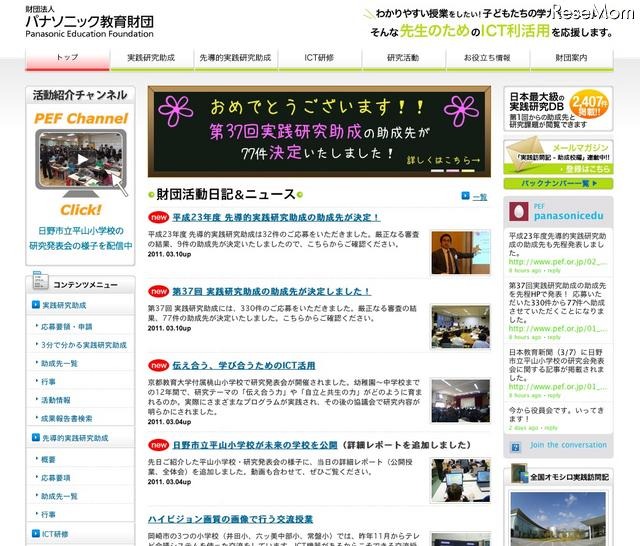640x546 pixels.
Task: Click the コンテンツメニュー document icon
Action: point(40,280)
